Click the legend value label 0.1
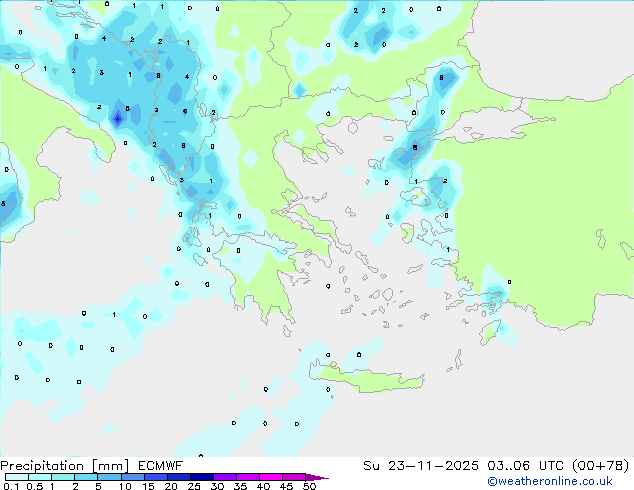The image size is (634, 490). 11,486
